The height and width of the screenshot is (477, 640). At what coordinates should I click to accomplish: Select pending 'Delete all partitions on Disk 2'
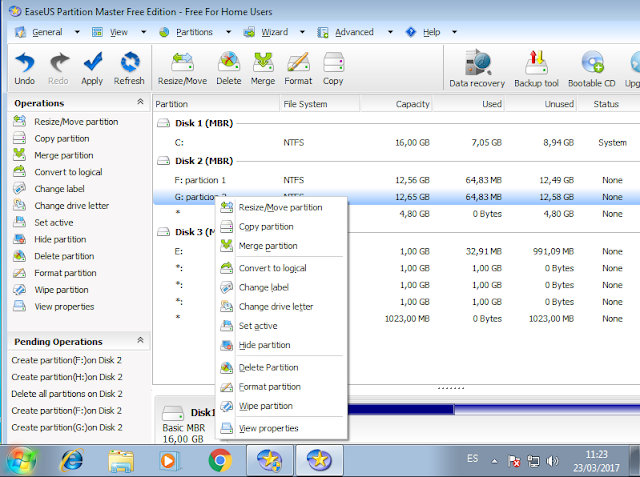click(67, 394)
